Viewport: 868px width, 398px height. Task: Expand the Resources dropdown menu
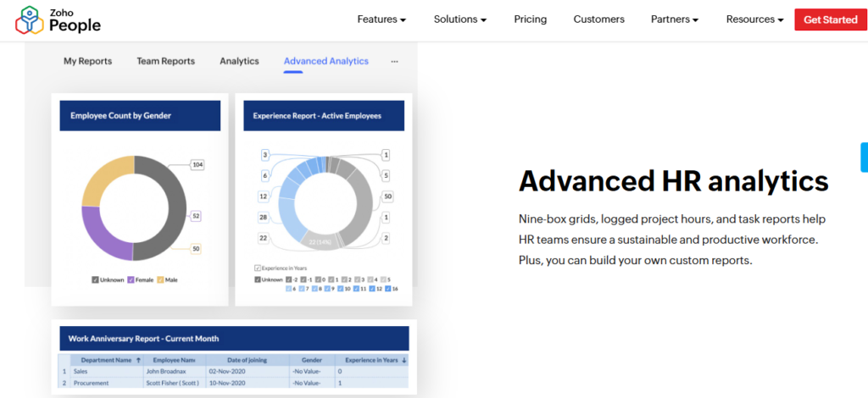point(754,19)
